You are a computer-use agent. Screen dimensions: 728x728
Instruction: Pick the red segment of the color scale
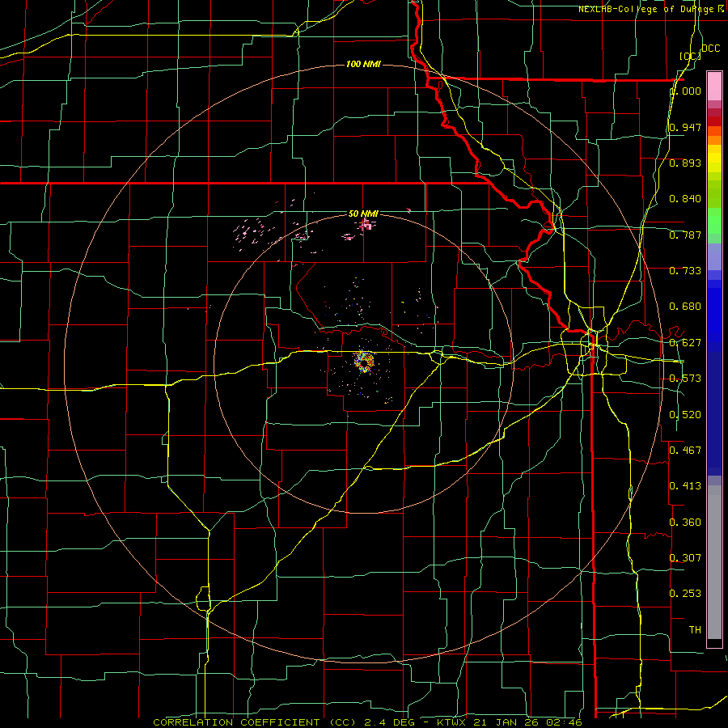coord(714,121)
